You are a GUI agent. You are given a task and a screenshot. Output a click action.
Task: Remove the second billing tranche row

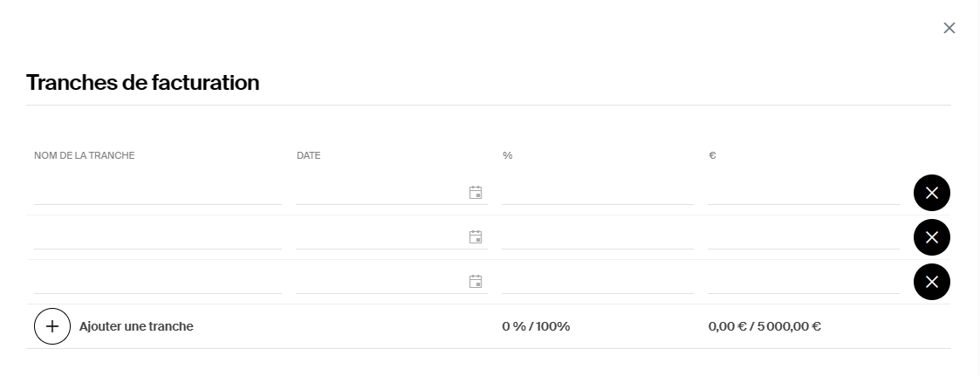tap(932, 237)
